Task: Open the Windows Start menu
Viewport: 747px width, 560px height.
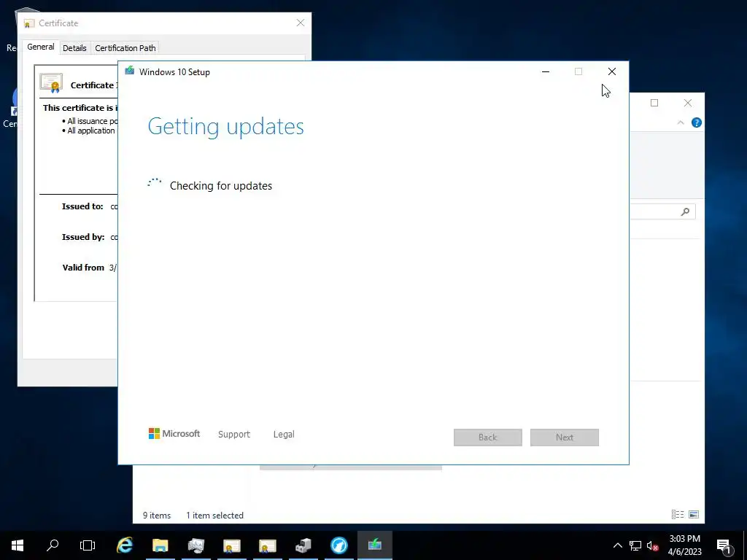Action: click(18, 545)
